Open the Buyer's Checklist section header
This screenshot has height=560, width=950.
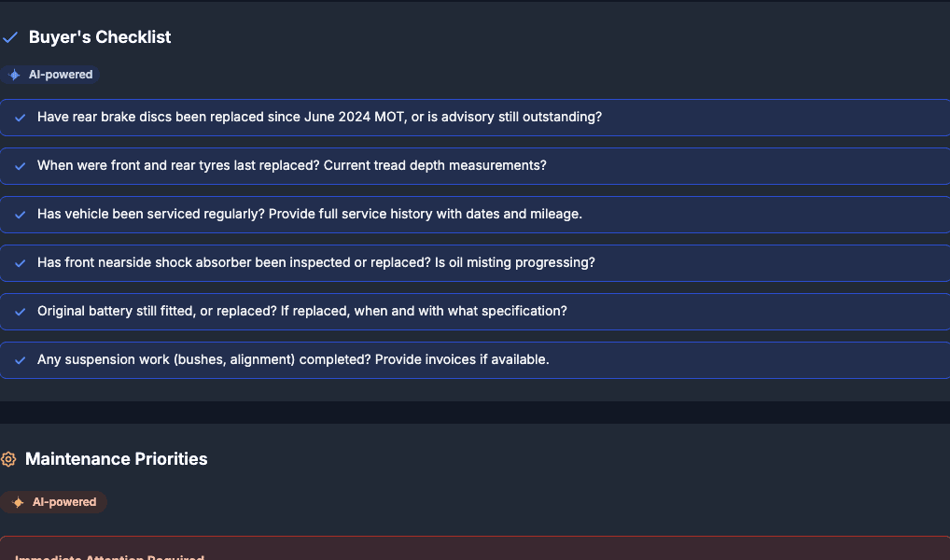100,37
